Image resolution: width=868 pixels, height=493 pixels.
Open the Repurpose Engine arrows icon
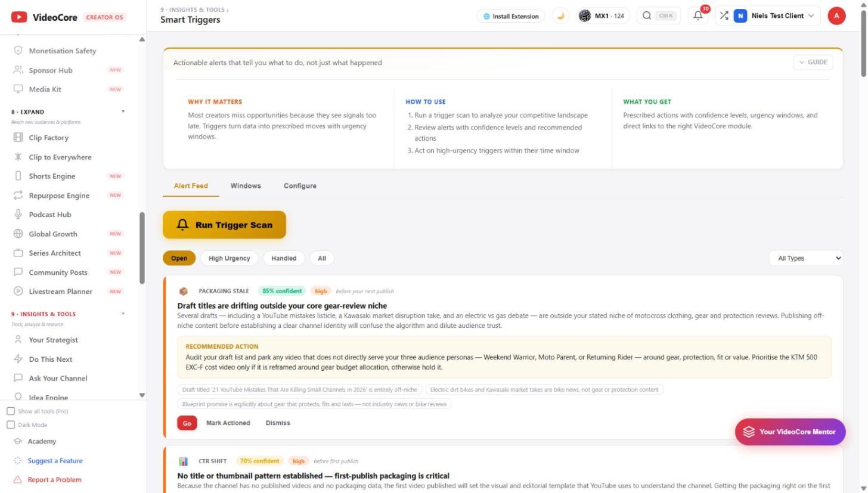point(18,195)
